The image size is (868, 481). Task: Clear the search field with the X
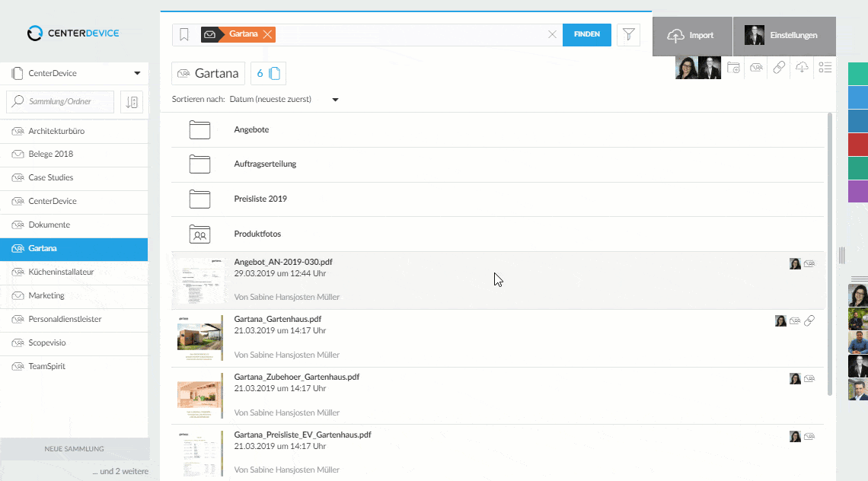click(x=552, y=34)
